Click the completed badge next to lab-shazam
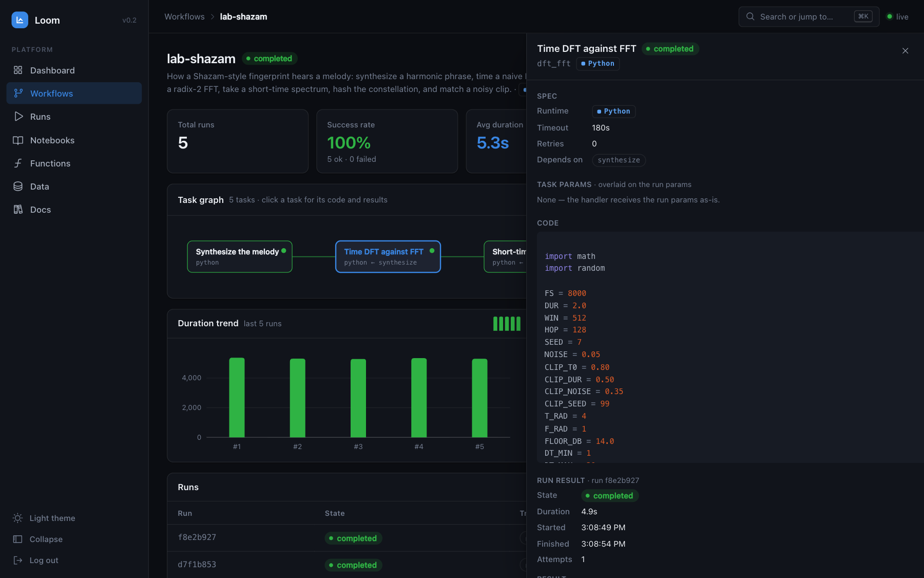 [269, 59]
